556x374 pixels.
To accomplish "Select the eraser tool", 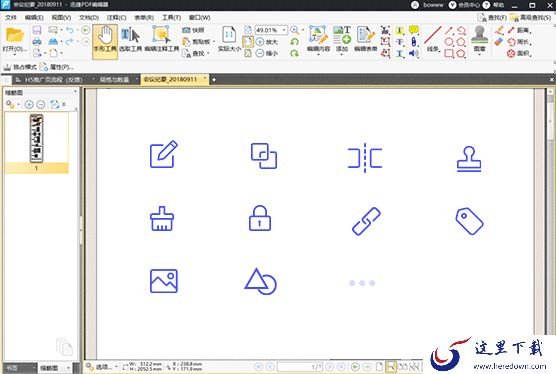I will [x=499, y=42].
